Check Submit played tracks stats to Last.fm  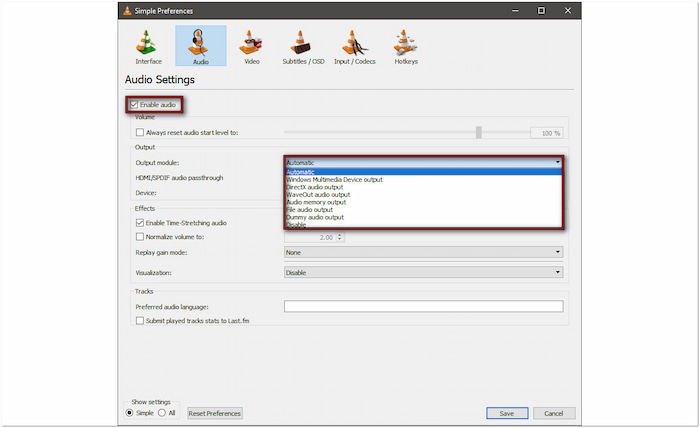click(140, 320)
